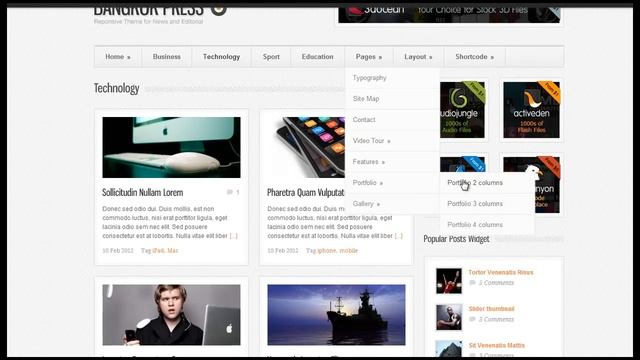Open the Pharetra Quam Vulputat post title

pyautogui.click(x=306, y=192)
